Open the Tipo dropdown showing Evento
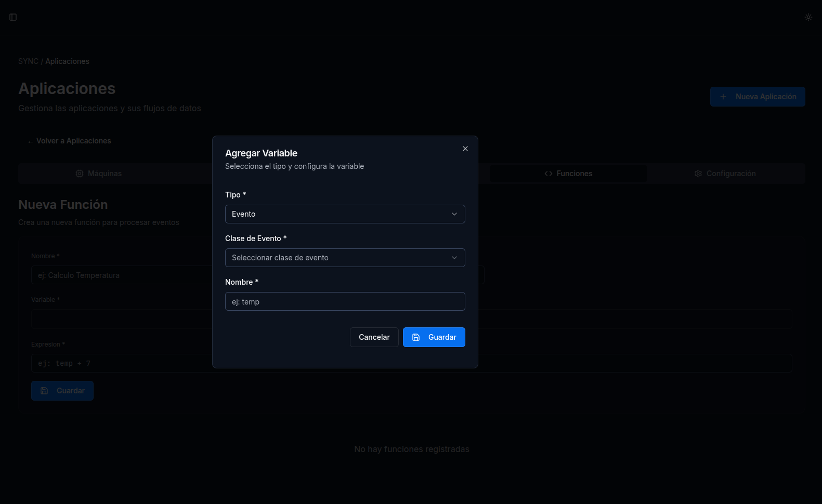Image resolution: width=822 pixels, height=504 pixels. tap(345, 214)
